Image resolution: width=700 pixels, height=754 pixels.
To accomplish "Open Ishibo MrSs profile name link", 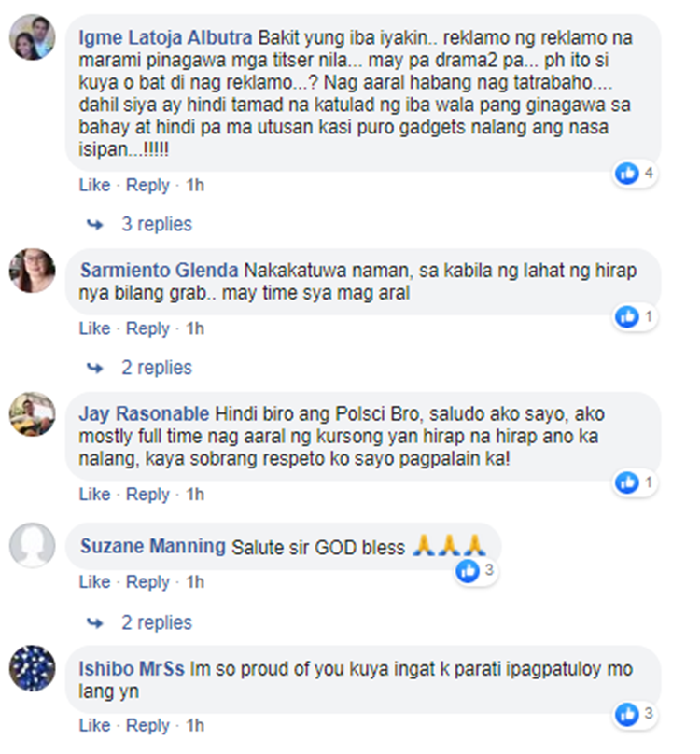I will pos(132,669).
